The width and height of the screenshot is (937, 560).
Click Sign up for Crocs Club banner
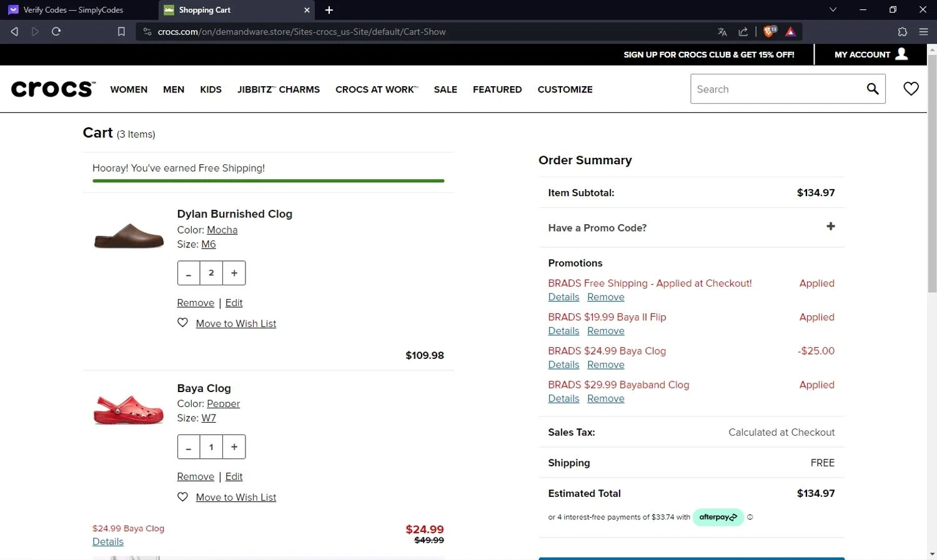click(709, 54)
